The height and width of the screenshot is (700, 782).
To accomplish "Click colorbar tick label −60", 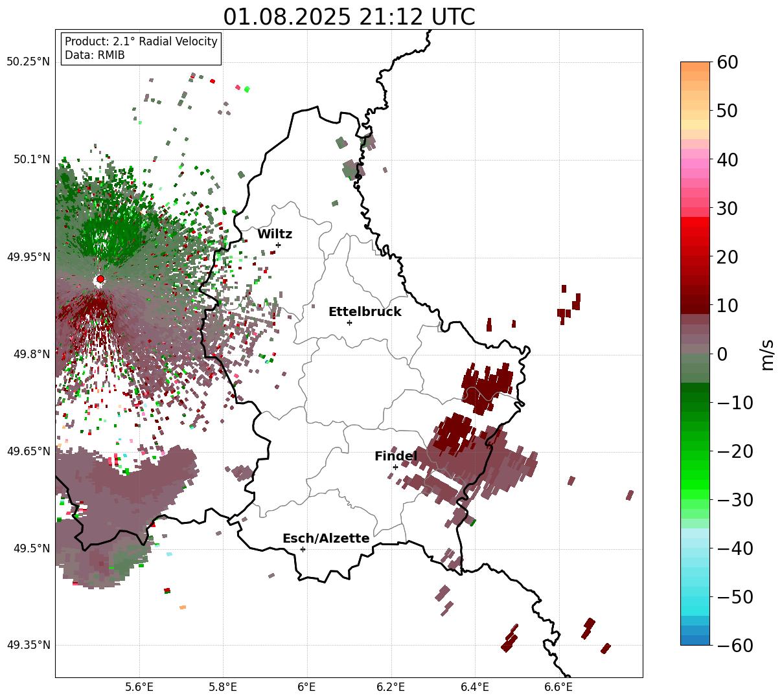I will click(x=735, y=645).
